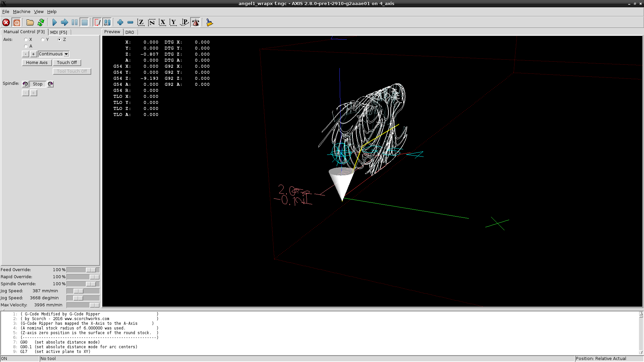Open the Machine menu

click(x=21, y=11)
